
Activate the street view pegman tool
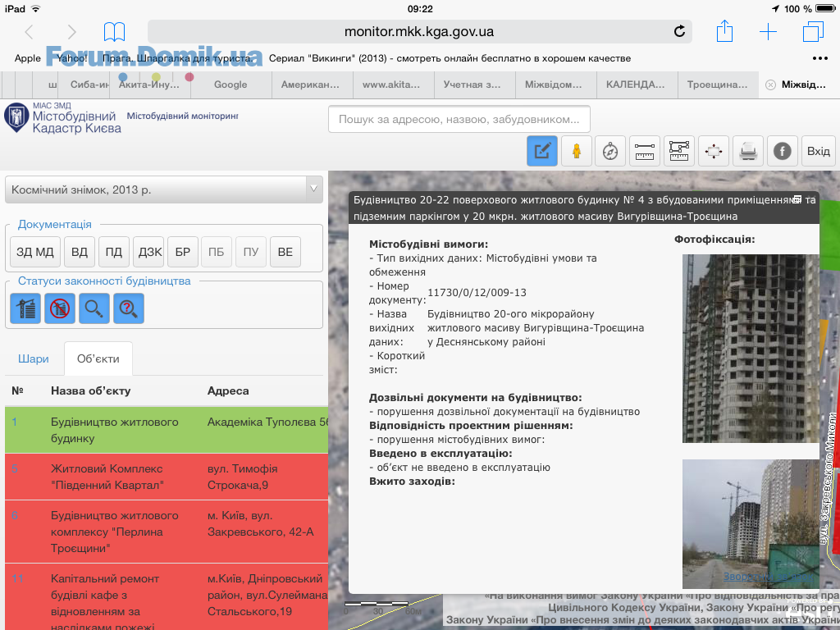pyautogui.click(x=577, y=151)
